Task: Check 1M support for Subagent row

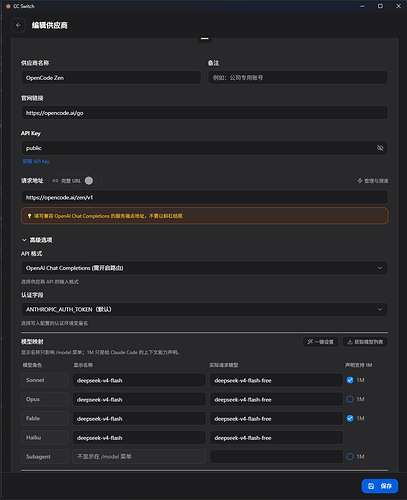Action: 350,457
